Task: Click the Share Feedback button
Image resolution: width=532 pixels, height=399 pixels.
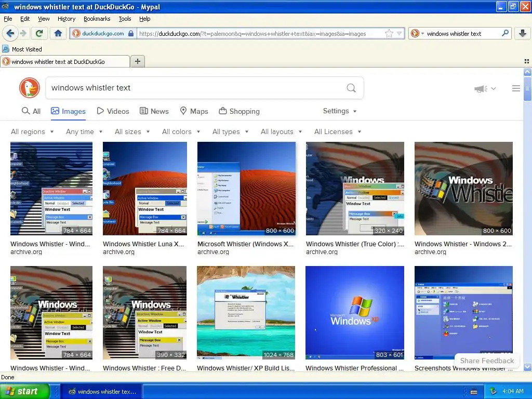Action: (487, 361)
